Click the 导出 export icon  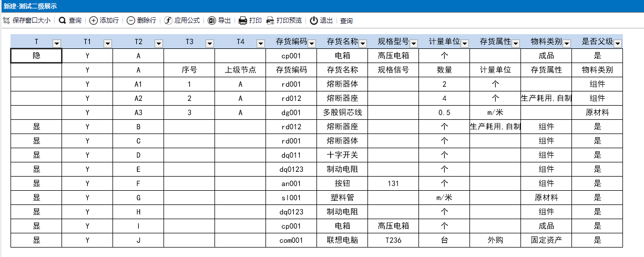point(211,20)
